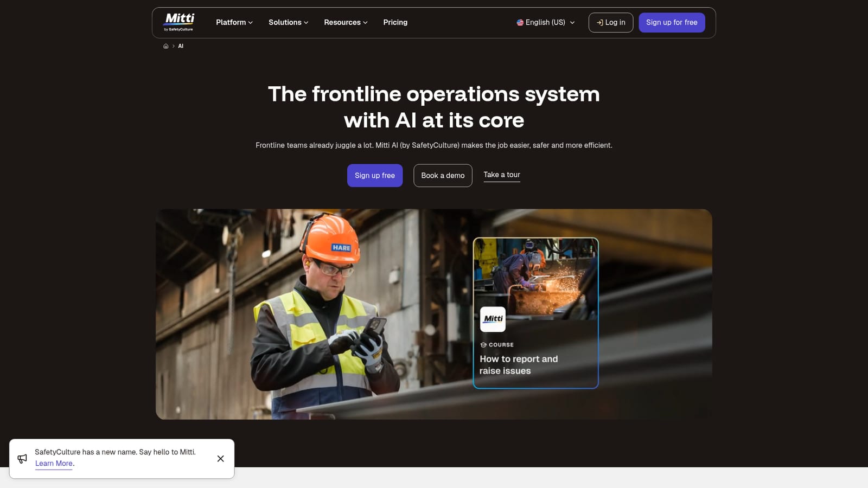Go to home via breadcrumb house icon

pyautogui.click(x=166, y=46)
